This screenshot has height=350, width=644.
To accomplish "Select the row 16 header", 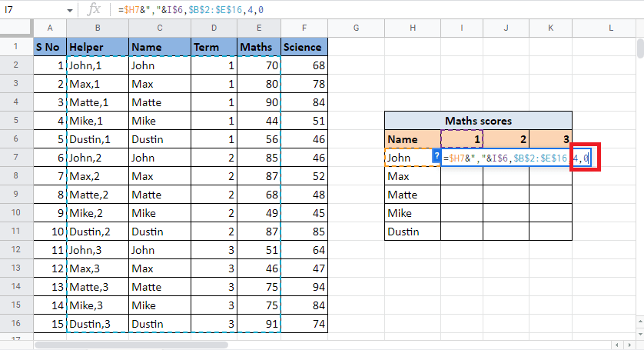I will (16, 324).
